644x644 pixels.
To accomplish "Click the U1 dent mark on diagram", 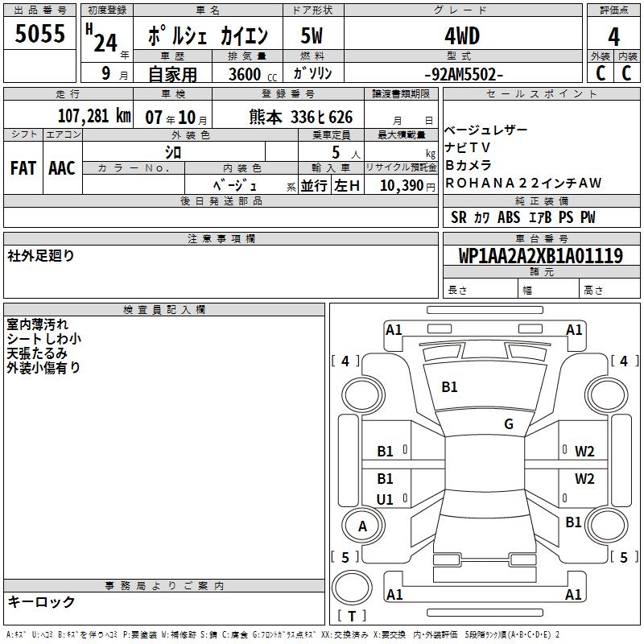I will pyautogui.click(x=385, y=499).
